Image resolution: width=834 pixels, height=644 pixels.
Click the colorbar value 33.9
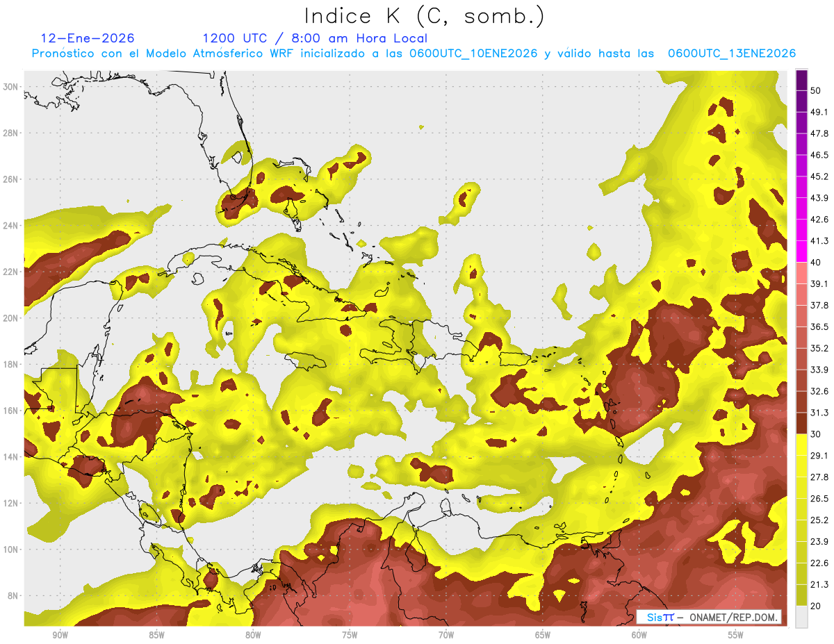coord(819,370)
